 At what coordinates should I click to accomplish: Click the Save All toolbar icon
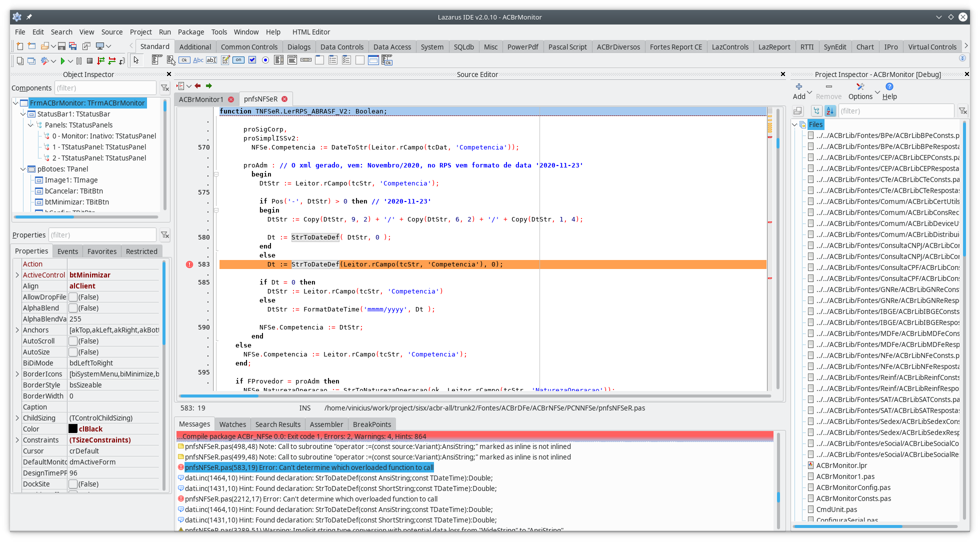(73, 46)
